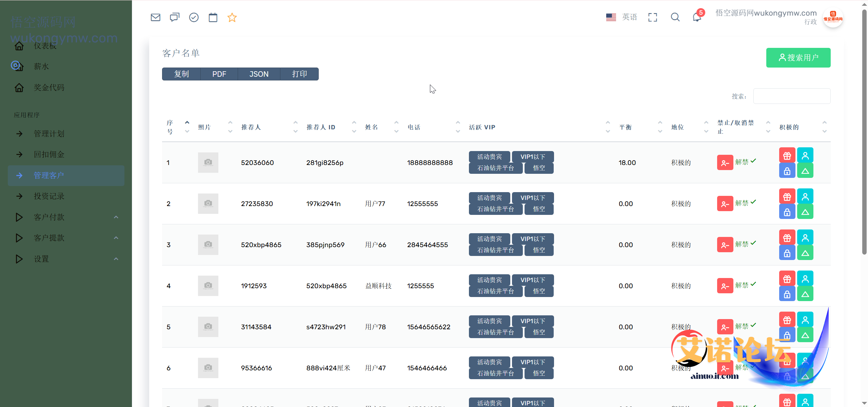This screenshot has height=407, width=868.
Task: Expand 客户付款 sidebar menu
Action: [66, 217]
